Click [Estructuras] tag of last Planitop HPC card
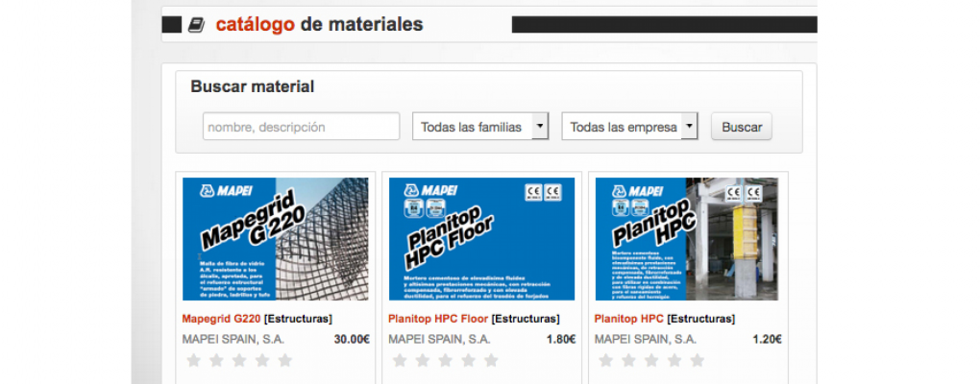Image resolution: width=980 pixels, height=384 pixels. pos(700,319)
